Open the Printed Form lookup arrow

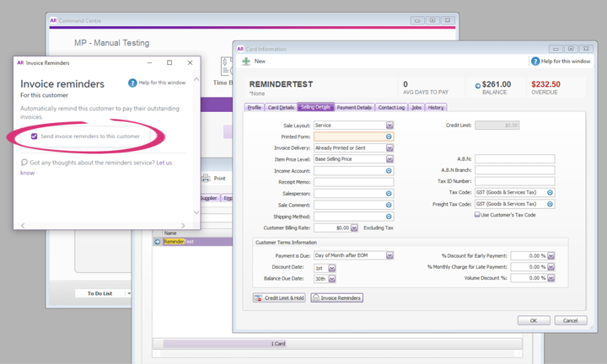(389, 136)
